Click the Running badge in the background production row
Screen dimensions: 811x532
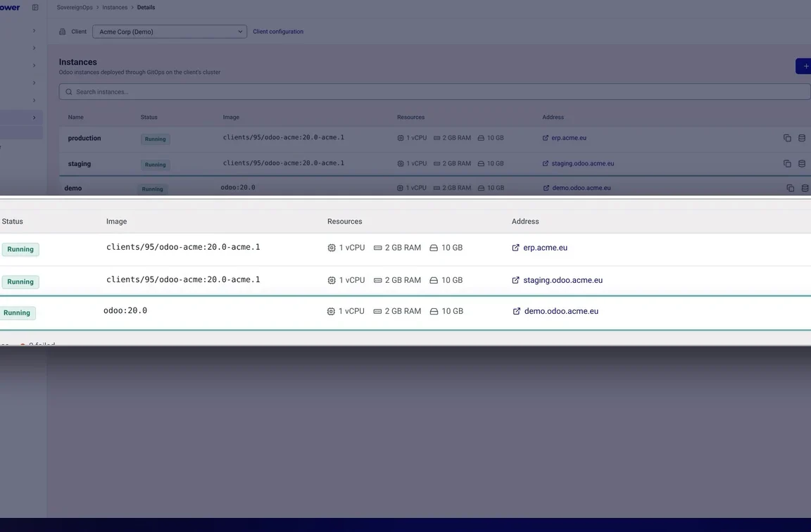[155, 139]
